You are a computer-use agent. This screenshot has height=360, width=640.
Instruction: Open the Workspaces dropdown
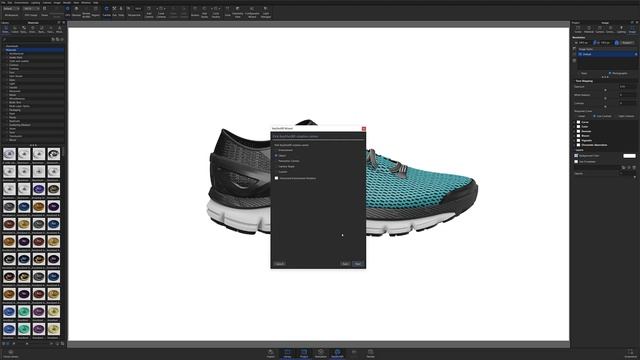pyautogui.click(x=11, y=8)
